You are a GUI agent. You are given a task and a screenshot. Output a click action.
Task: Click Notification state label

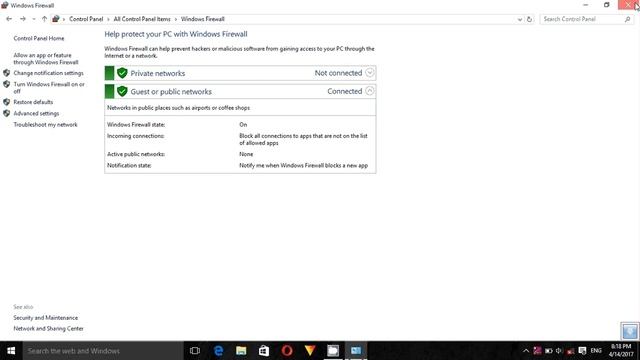pos(129,166)
